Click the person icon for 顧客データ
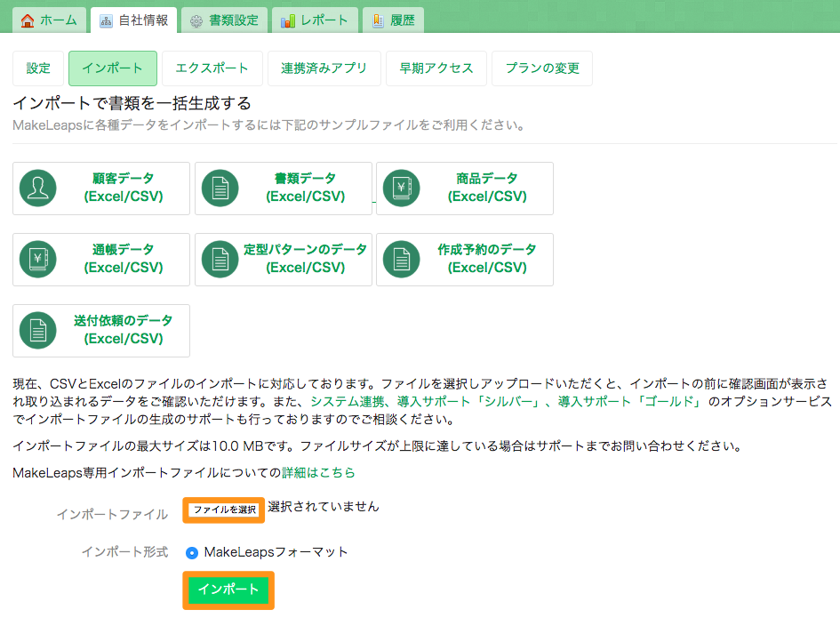840x618 pixels. point(38,189)
